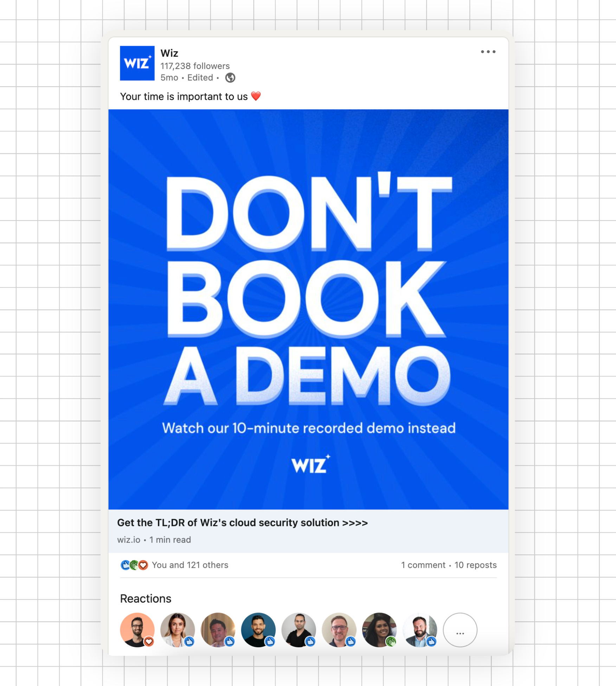
Task: Open the '1 comment' link
Action: point(423,565)
